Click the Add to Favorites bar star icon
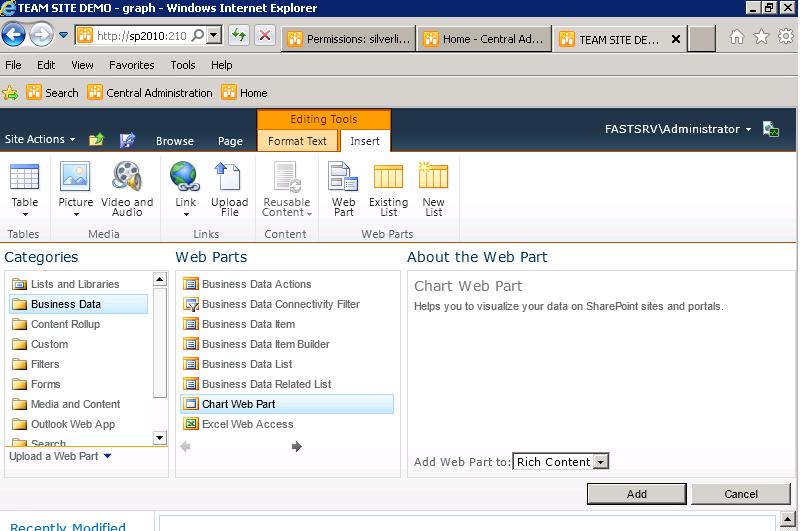Viewport: 804px width, 531px height. [x=10, y=93]
